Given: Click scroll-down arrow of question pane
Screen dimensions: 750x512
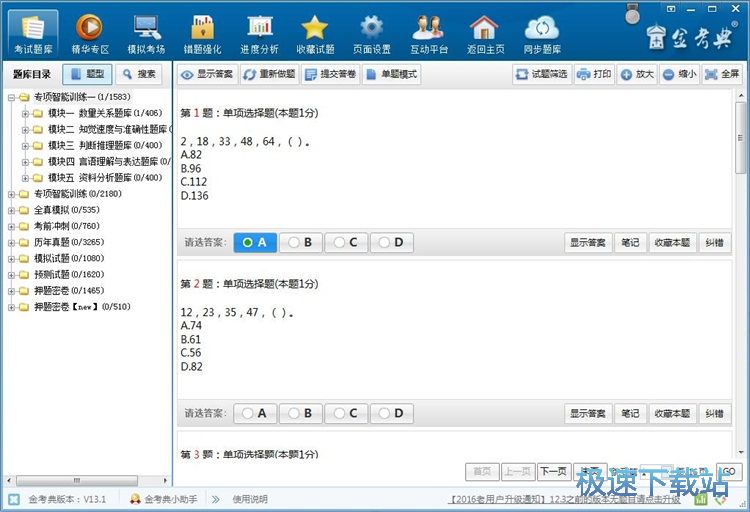Looking at the screenshot, I should [x=740, y=452].
